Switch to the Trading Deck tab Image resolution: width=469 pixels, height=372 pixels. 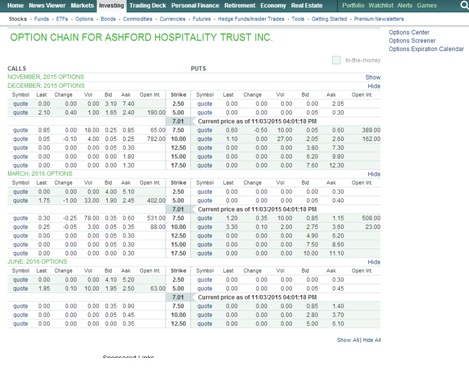[x=148, y=6]
